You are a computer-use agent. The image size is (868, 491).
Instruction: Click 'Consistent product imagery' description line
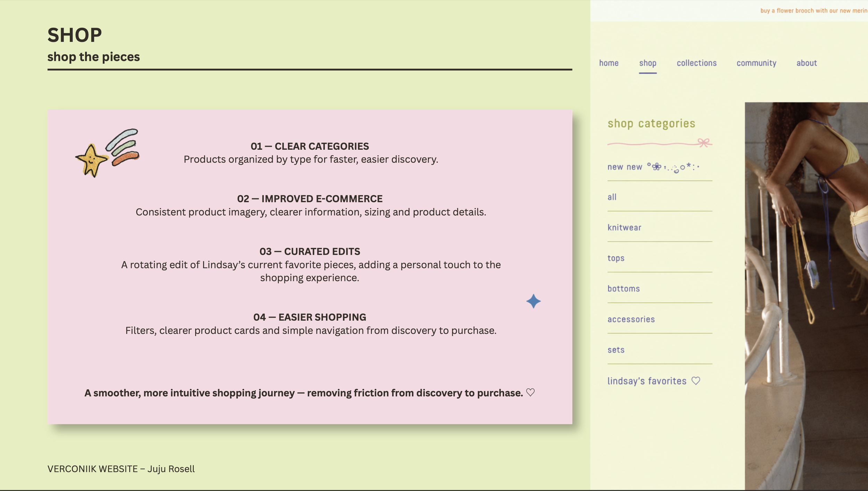coord(311,212)
